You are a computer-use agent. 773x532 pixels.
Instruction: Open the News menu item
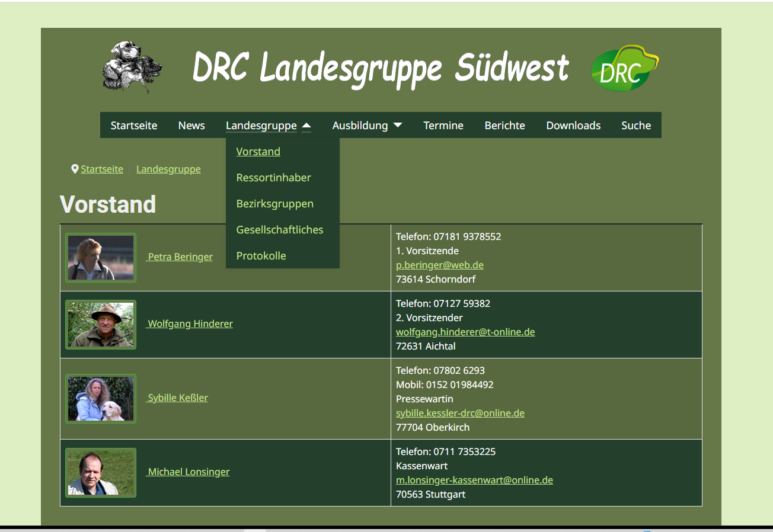tap(191, 126)
